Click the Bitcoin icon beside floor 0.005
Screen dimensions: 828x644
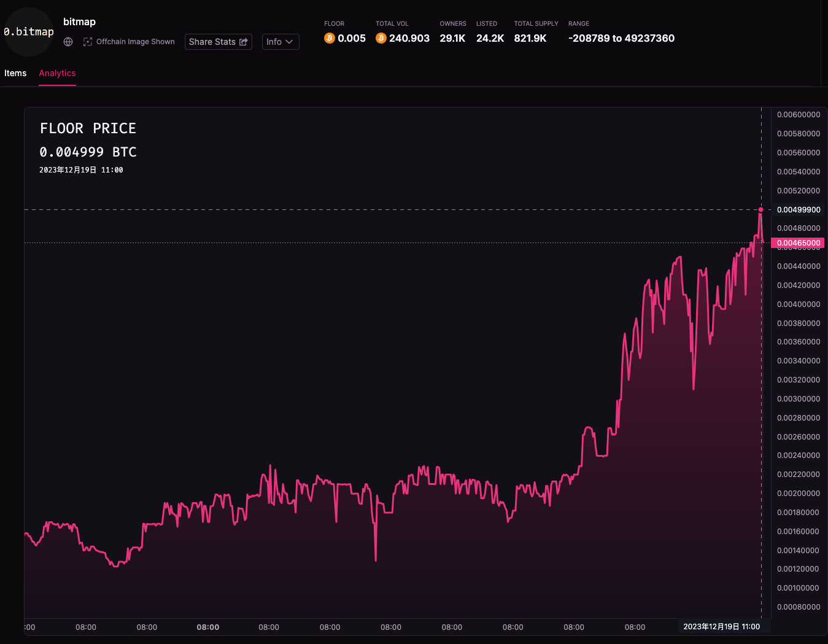click(x=330, y=38)
